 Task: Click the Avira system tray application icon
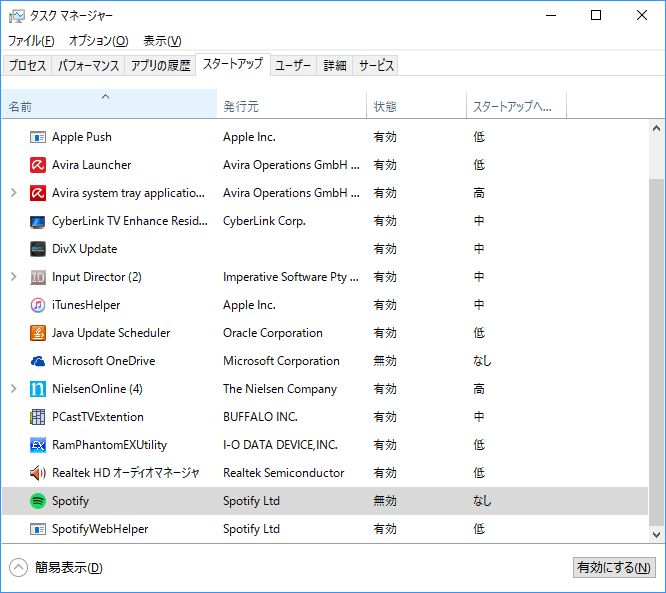(x=38, y=193)
